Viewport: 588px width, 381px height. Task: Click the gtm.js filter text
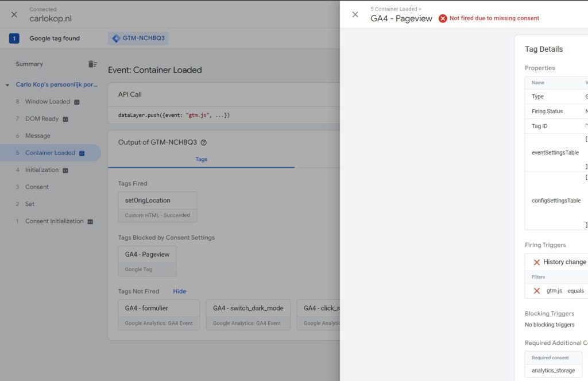554,291
